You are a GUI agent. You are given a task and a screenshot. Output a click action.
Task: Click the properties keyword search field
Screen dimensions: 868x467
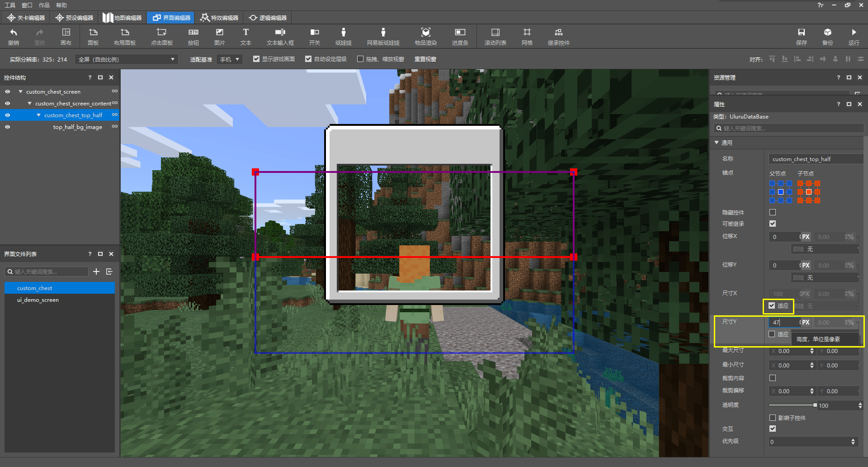[x=788, y=129]
